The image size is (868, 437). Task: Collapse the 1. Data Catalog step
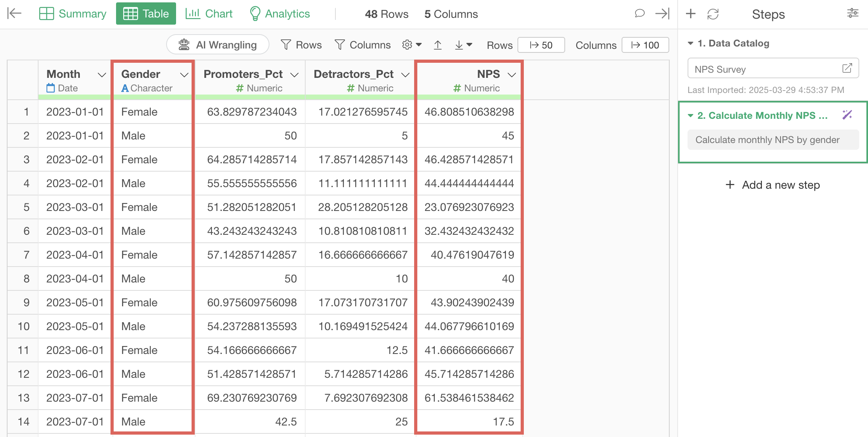tap(690, 43)
